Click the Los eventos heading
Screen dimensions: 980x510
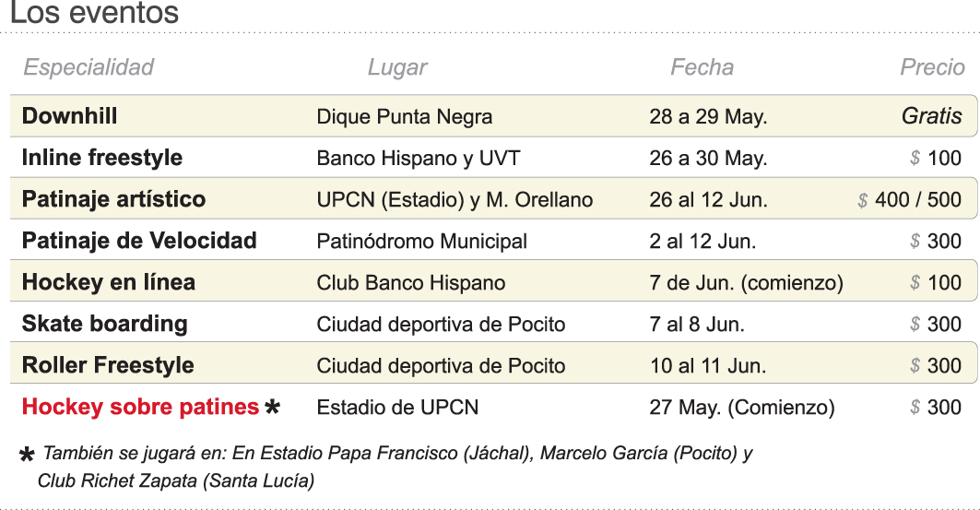(x=94, y=14)
